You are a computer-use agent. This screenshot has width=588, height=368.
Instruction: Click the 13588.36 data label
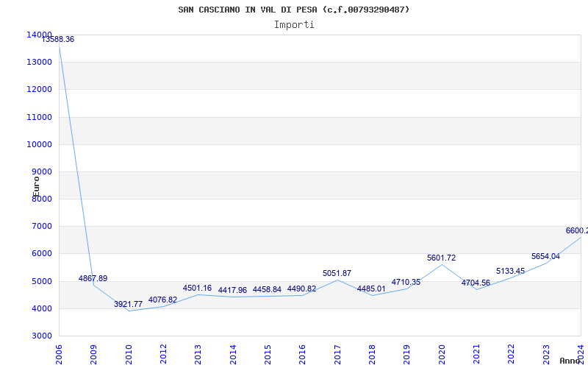pos(58,39)
